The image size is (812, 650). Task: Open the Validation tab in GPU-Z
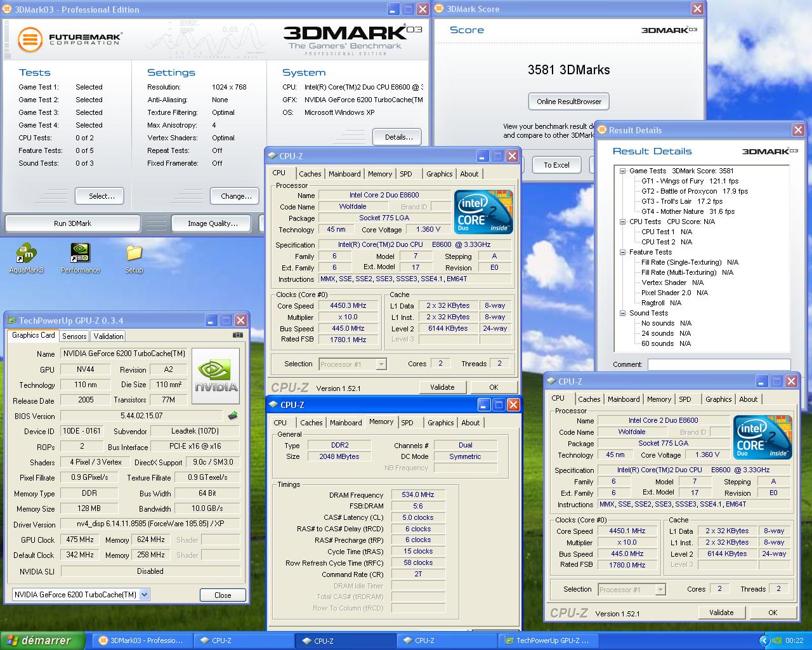coord(108,336)
